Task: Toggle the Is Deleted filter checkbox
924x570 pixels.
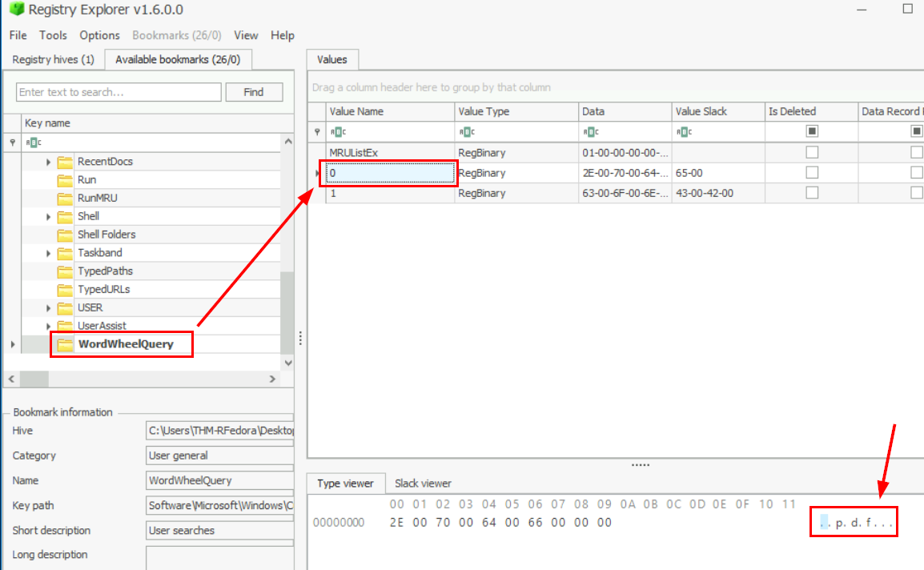Action: pos(812,131)
